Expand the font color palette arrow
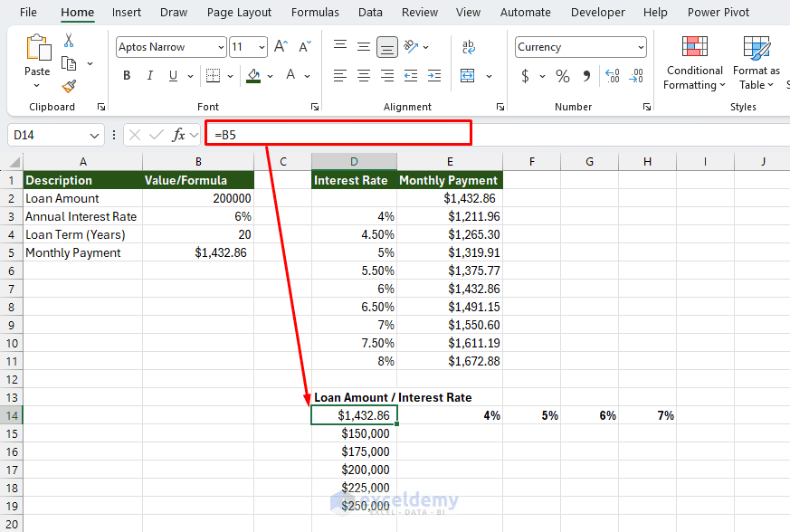The height and width of the screenshot is (532, 790). pyautogui.click(x=308, y=76)
